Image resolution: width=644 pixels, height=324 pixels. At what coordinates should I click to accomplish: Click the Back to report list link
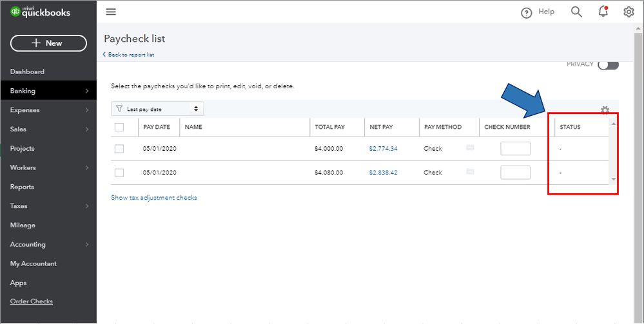click(129, 55)
